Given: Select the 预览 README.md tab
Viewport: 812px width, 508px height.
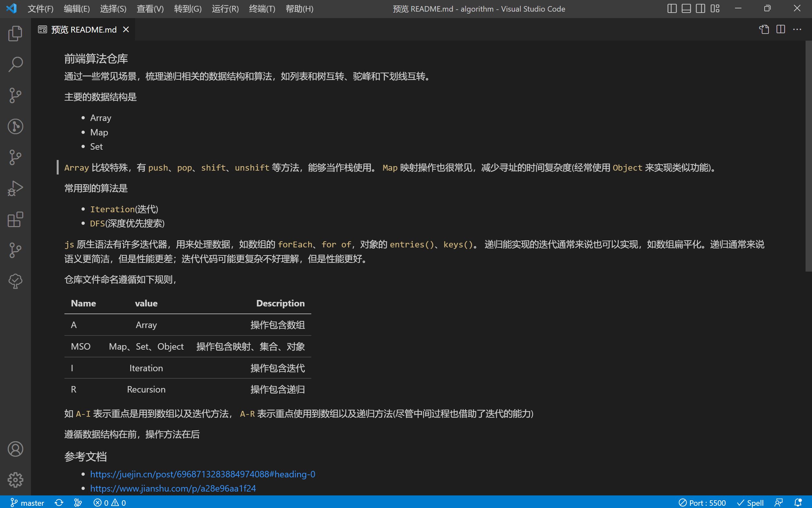Looking at the screenshot, I should [x=83, y=30].
